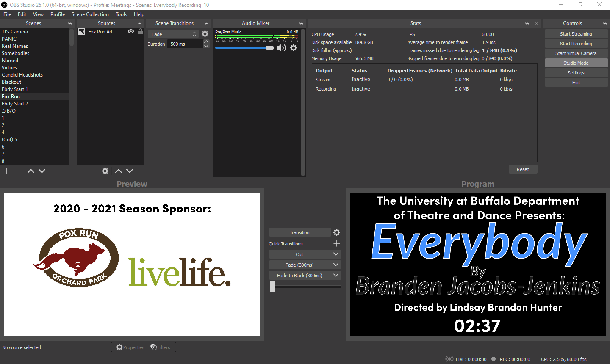Mute Pre/Post Music speaker icon

(x=281, y=48)
